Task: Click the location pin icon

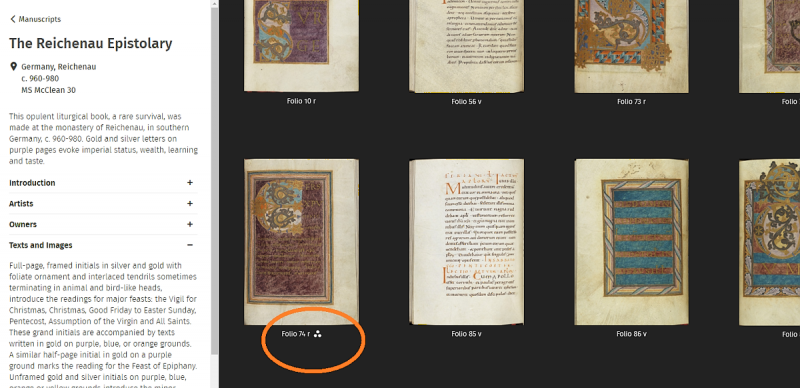Action: click(13, 66)
